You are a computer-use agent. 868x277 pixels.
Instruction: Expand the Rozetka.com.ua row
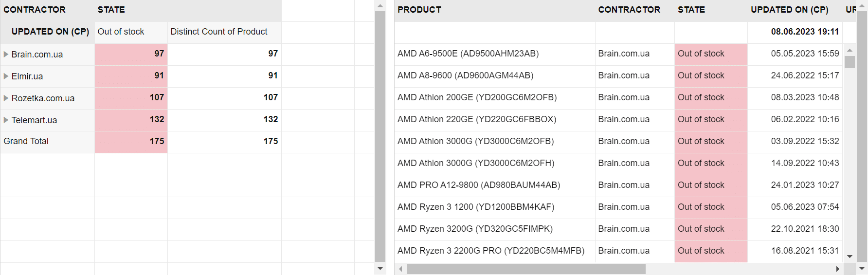6,98
